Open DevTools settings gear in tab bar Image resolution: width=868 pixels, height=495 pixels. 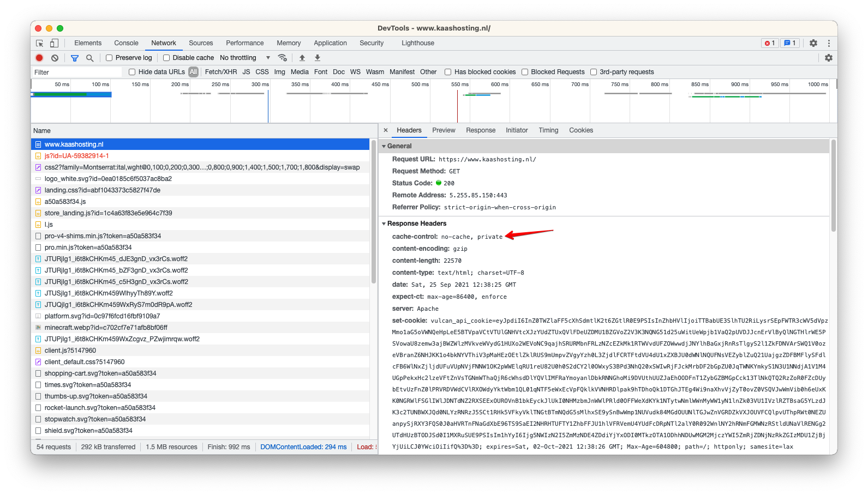(x=813, y=43)
